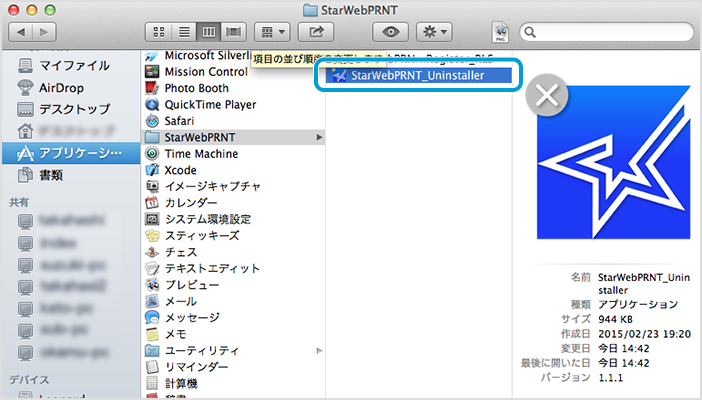Viewport: 702px width, 400px height.
Task: Click the Safari compass icon
Action: (x=152, y=121)
